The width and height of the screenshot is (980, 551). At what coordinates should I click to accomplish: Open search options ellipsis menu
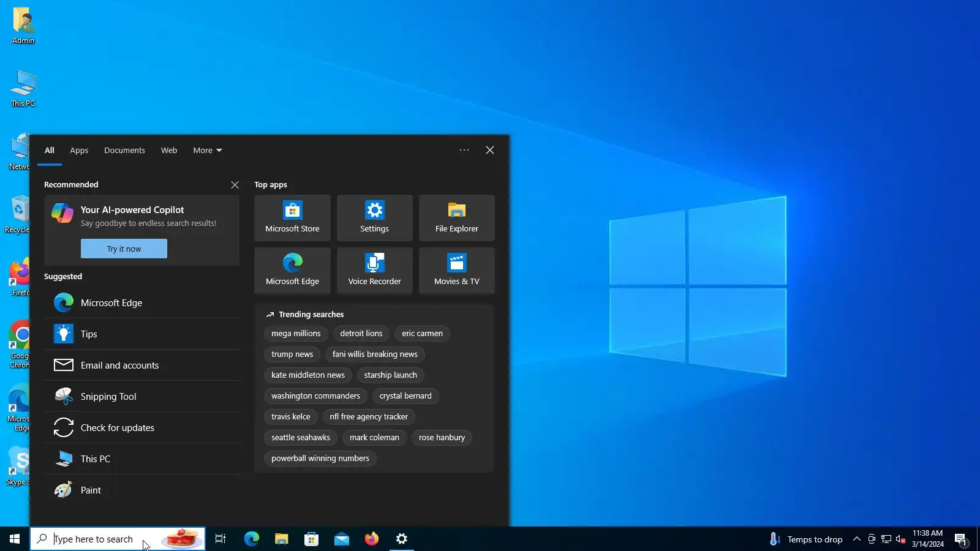pyautogui.click(x=464, y=150)
